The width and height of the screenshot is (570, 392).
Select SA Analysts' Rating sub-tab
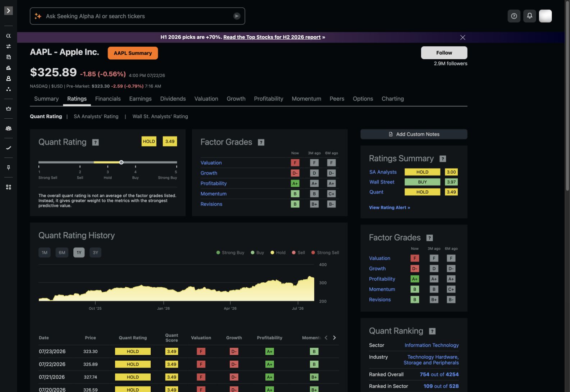pos(96,116)
